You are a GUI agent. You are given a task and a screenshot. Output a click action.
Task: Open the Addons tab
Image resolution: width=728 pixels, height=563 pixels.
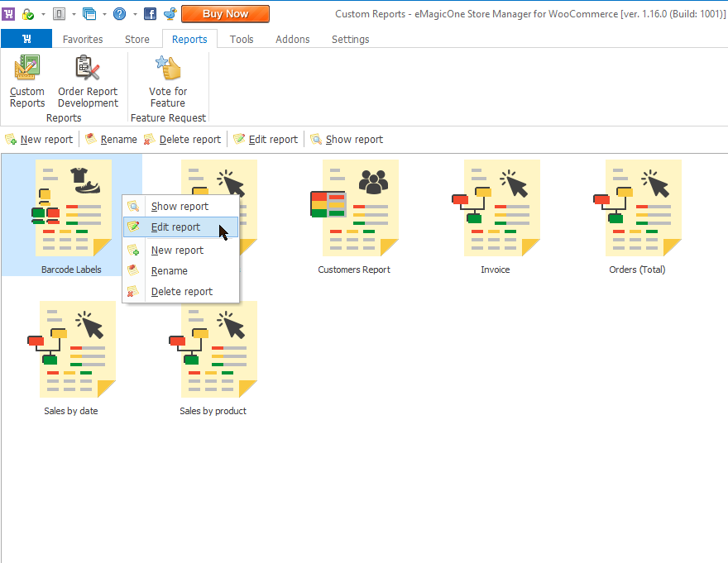click(292, 39)
